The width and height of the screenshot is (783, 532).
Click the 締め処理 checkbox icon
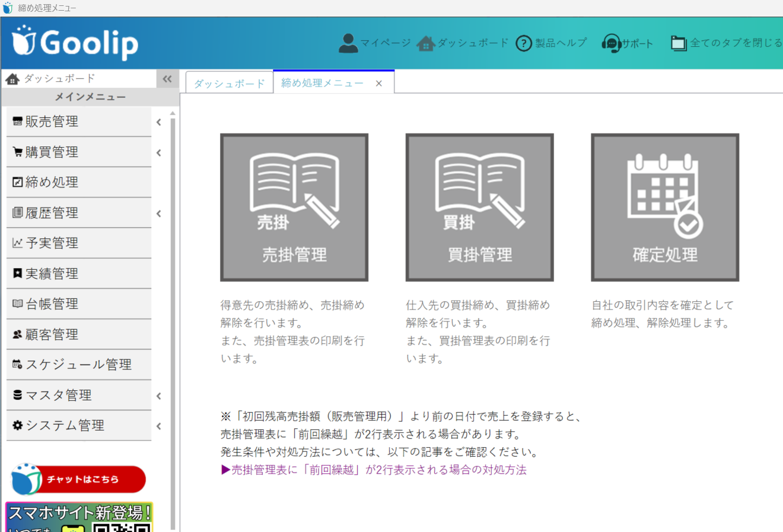coord(18,182)
